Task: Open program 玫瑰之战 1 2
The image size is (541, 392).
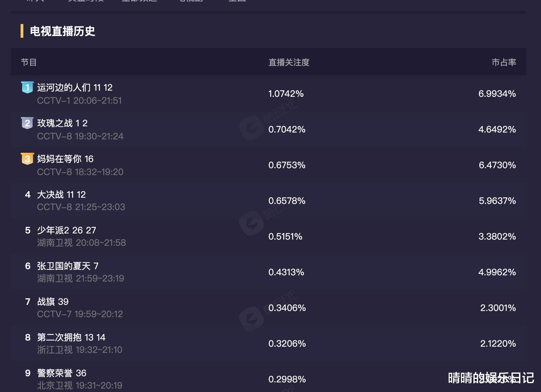Action: click(62, 123)
